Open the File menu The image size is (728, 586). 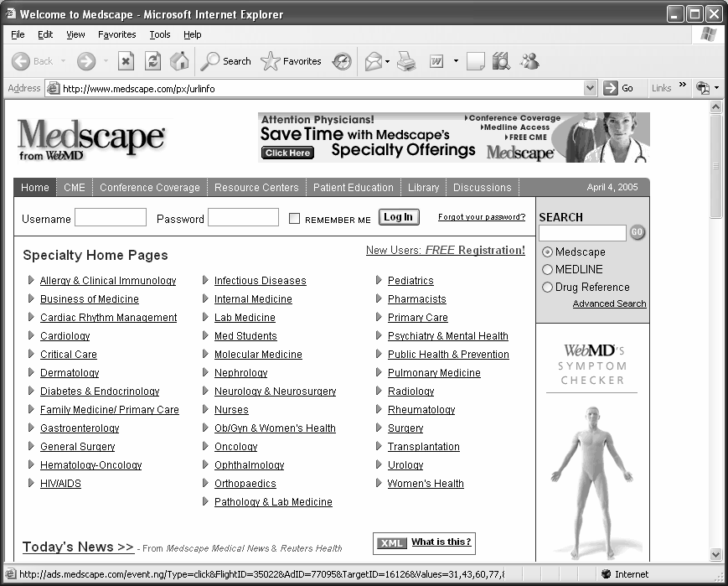(x=18, y=34)
